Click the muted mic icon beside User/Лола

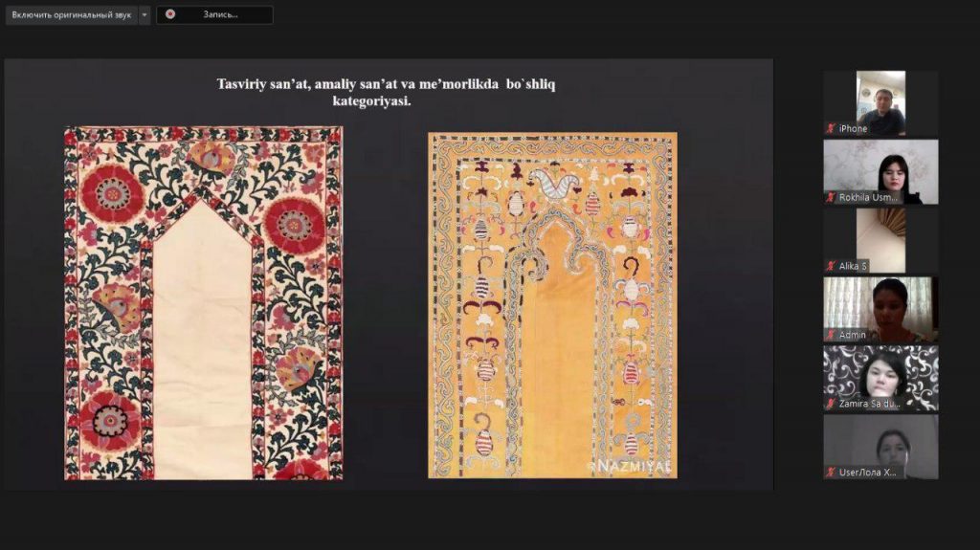click(x=831, y=473)
